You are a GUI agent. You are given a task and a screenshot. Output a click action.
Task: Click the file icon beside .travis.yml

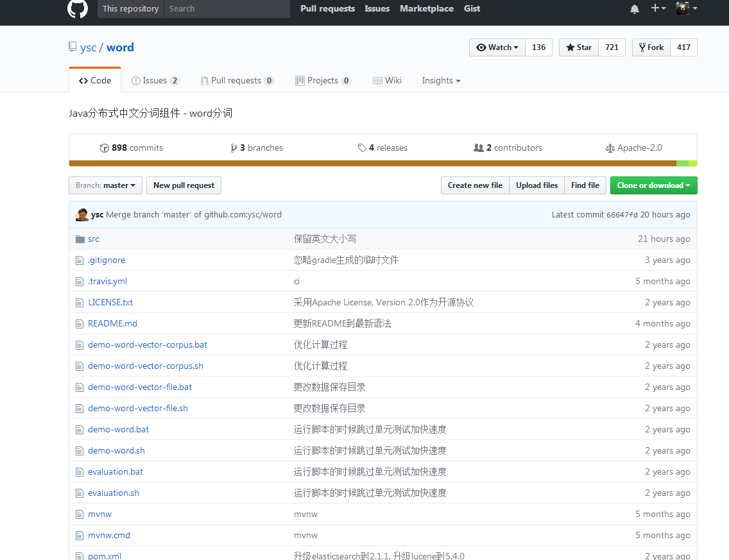[x=80, y=281]
